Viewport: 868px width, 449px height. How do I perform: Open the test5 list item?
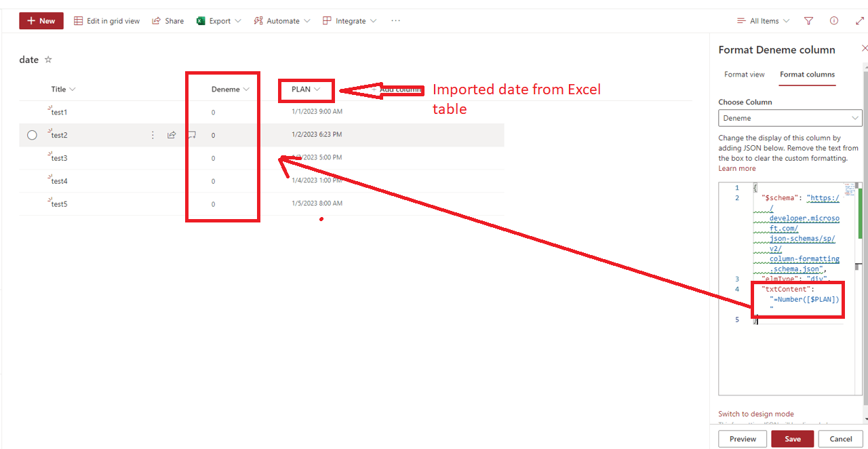pyautogui.click(x=60, y=204)
